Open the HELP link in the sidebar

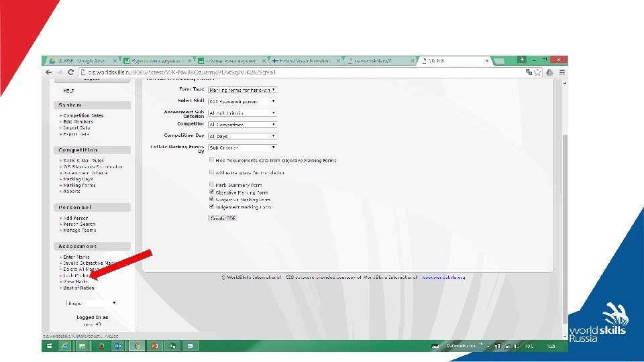tap(68, 90)
